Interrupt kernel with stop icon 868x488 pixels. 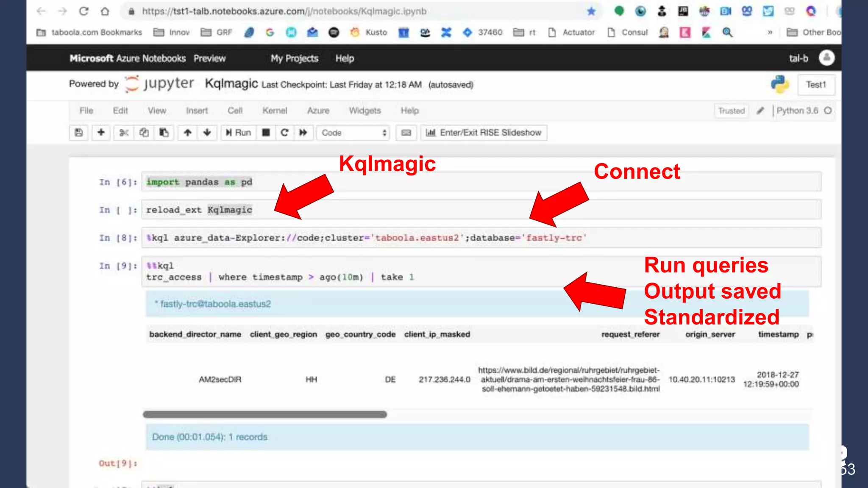[266, 133]
